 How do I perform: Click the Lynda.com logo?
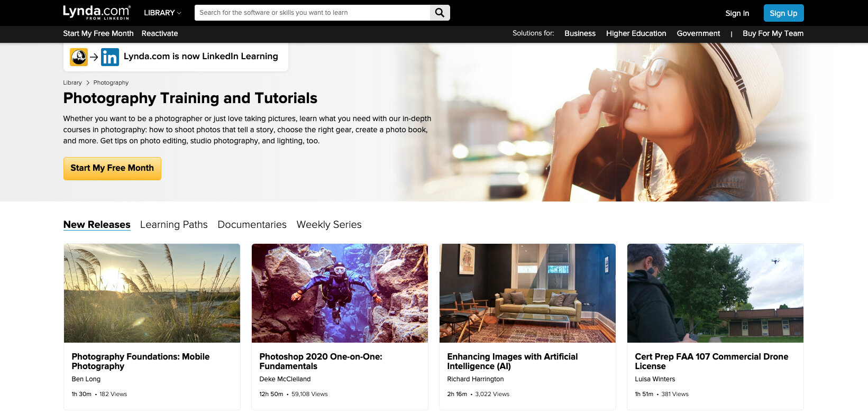[x=96, y=13]
